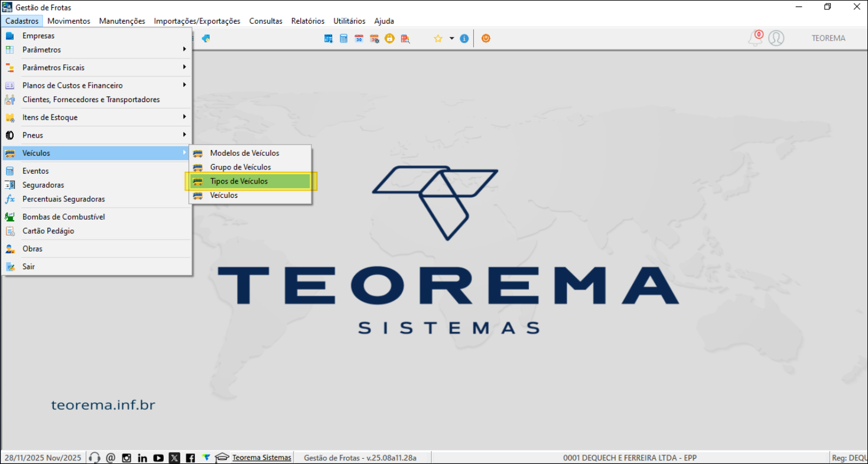Select Bombas de Combustível menu item
Image resolution: width=868 pixels, height=464 pixels.
click(63, 217)
